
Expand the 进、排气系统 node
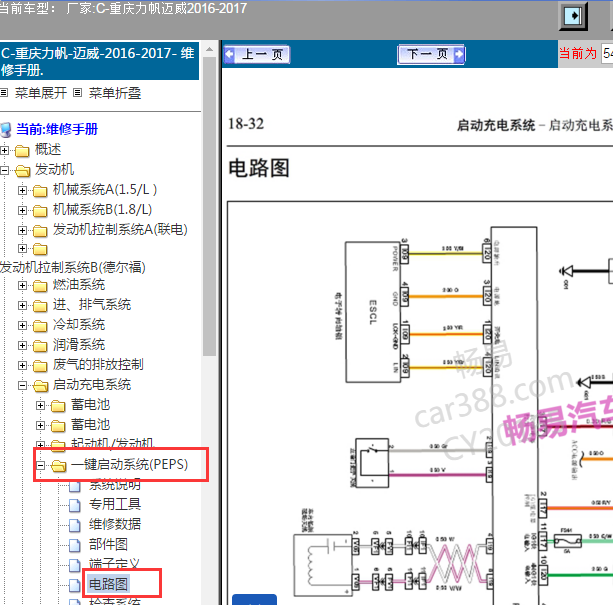[x=22, y=306]
